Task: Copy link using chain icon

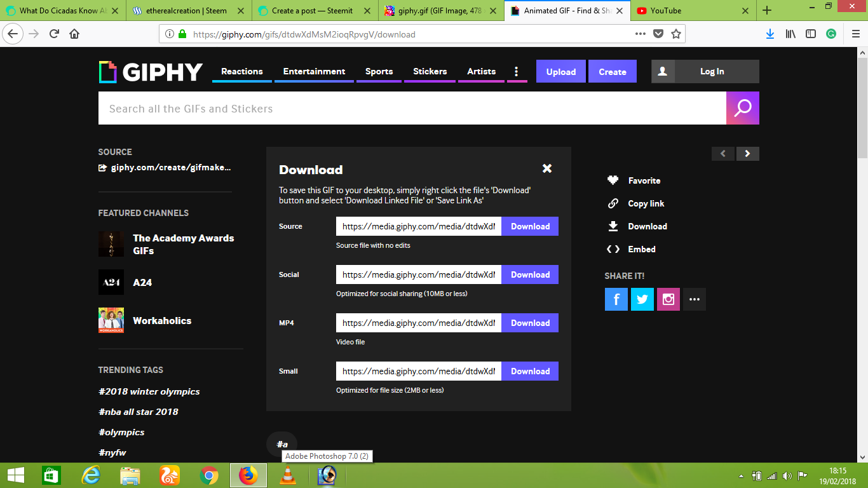Action: (x=613, y=203)
